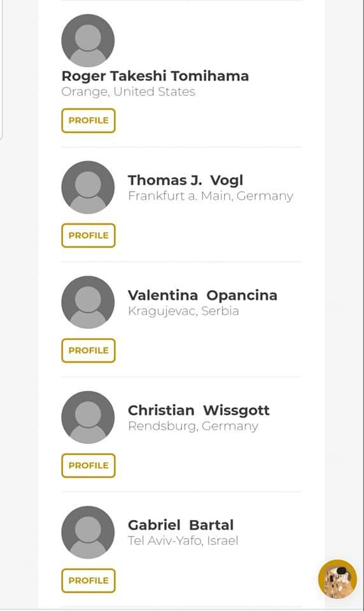Open PROFILE for Valentina Opancina
Viewport: 364px width, 611px height.
coord(88,350)
